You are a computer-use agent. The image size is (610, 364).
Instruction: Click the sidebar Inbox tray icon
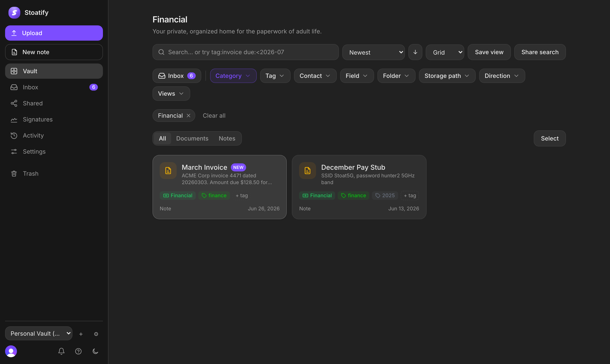coord(14,87)
